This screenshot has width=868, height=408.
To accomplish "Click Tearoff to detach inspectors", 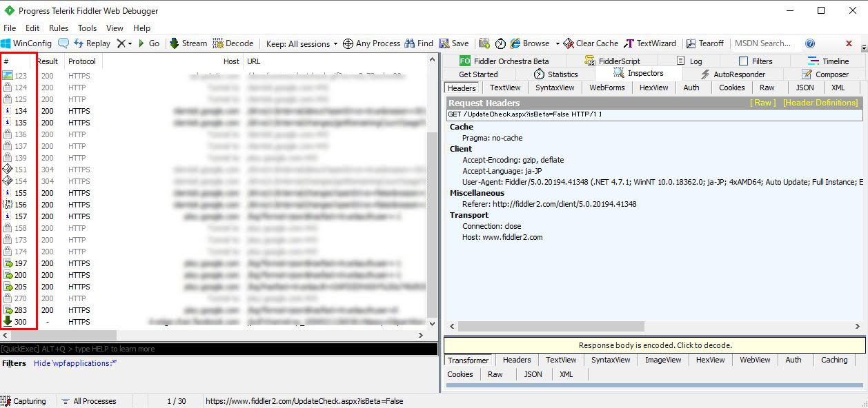I will click(705, 43).
